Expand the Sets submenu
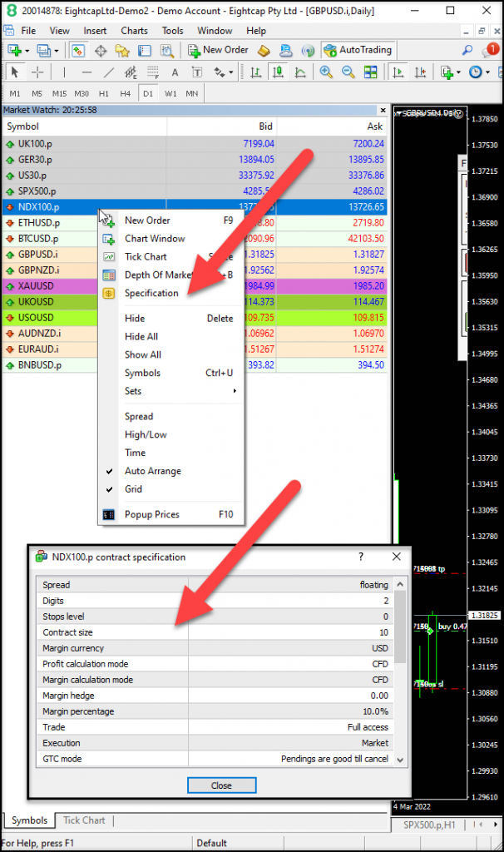 [x=170, y=391]
